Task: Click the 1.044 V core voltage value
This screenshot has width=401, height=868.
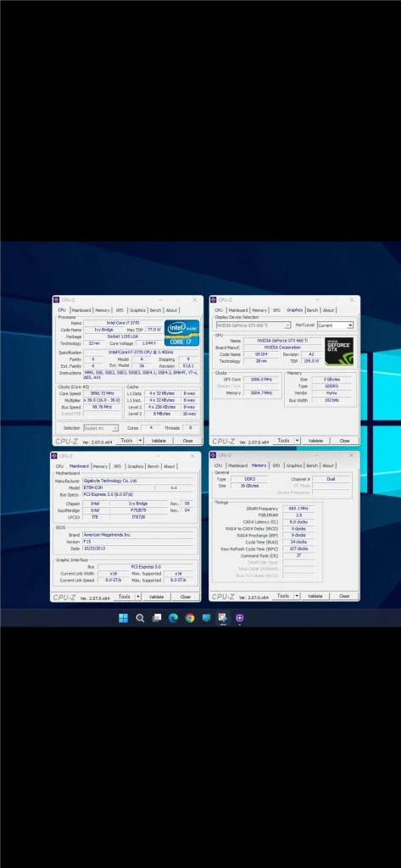Action: [148, 344]
